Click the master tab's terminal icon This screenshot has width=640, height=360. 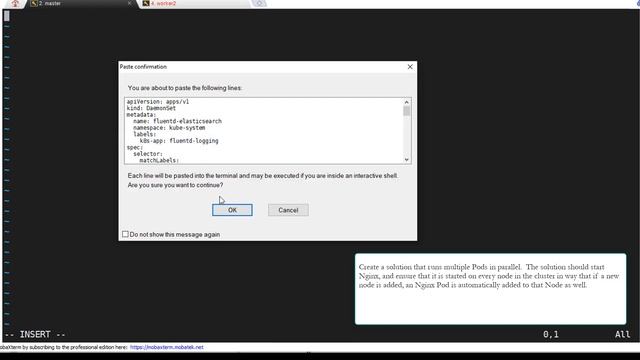34,3
